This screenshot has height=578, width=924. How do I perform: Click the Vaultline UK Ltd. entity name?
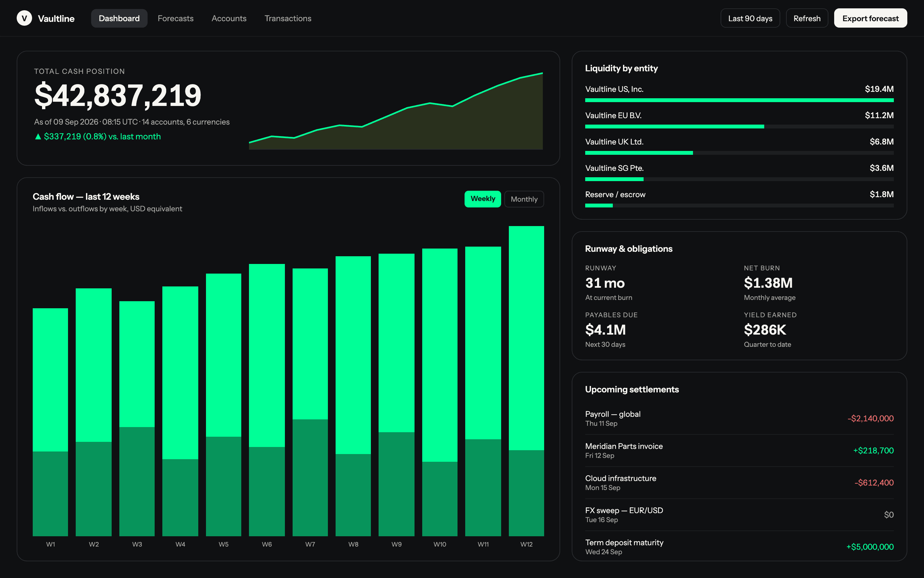(x=614, y=142)
